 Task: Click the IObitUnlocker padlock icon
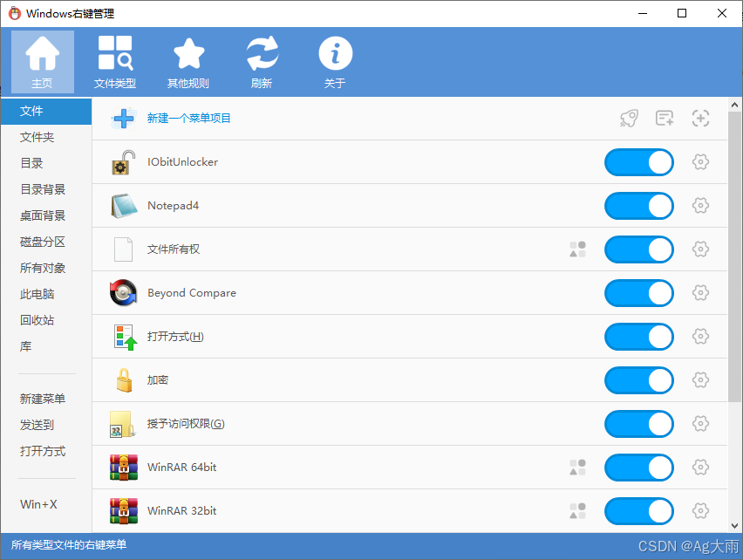[123, 162]
